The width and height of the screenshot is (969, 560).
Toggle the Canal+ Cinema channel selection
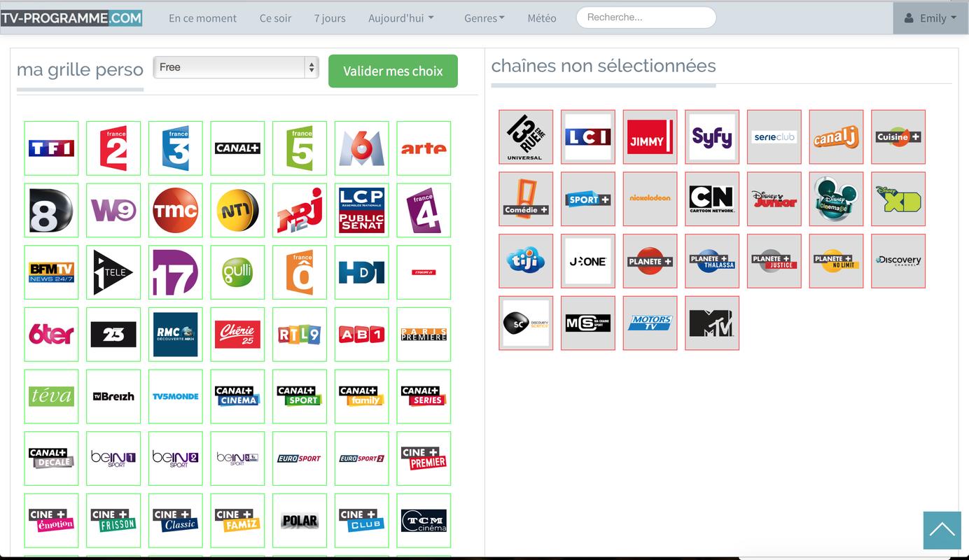pos(237,396)
